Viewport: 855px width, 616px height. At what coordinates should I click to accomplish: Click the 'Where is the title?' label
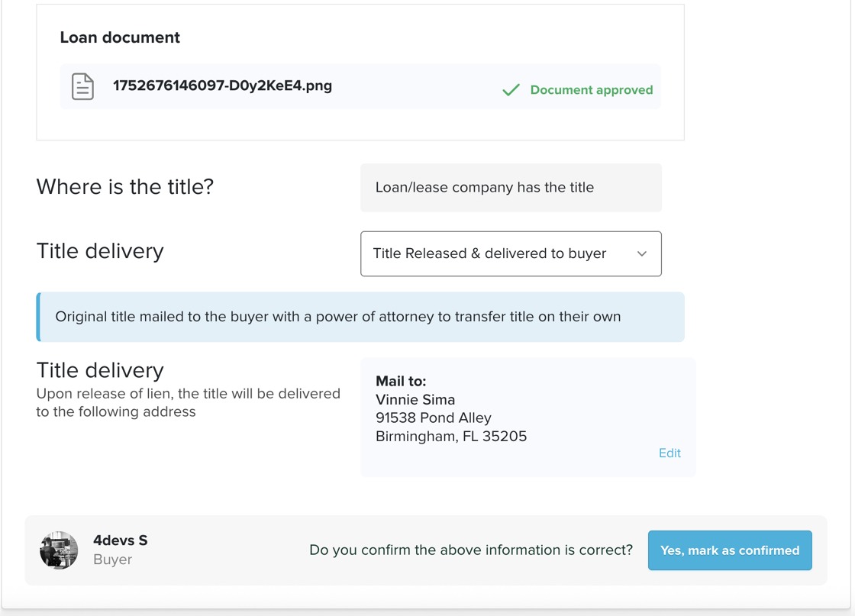point(125,187)
